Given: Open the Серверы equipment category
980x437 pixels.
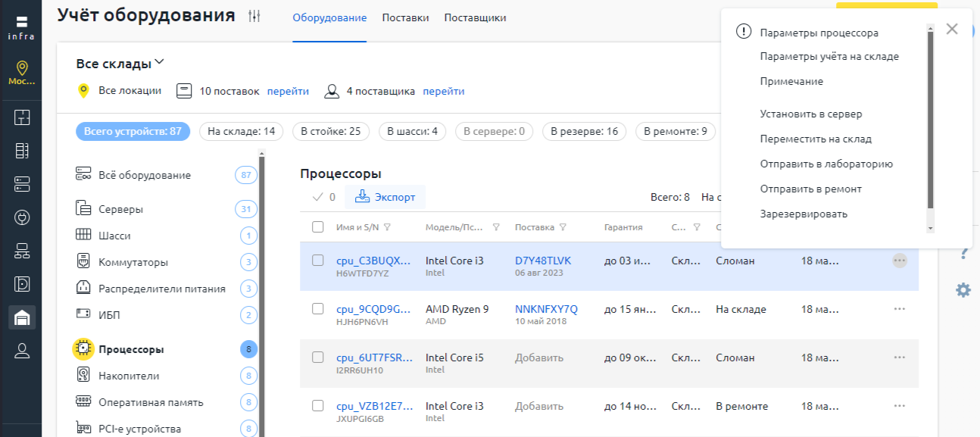Looking at the screenshot, I should [x=120, y=209].
